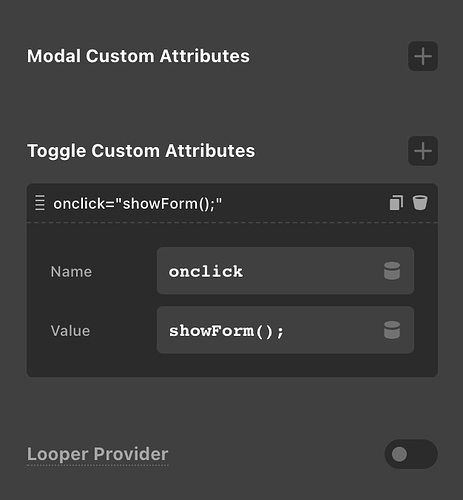Enable the Looper Provider switch

(411, 454)
